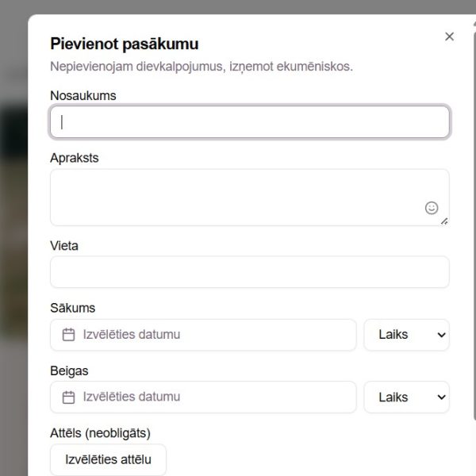The image size is (476, 476).
Task: Click the Sākums calendar icon
Action: pos(69,335)
